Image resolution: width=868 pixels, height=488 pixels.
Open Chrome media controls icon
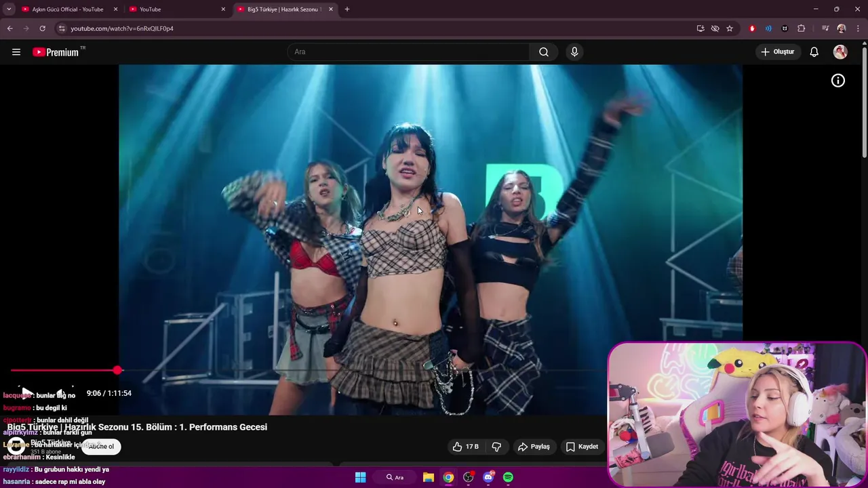(825, 28)
